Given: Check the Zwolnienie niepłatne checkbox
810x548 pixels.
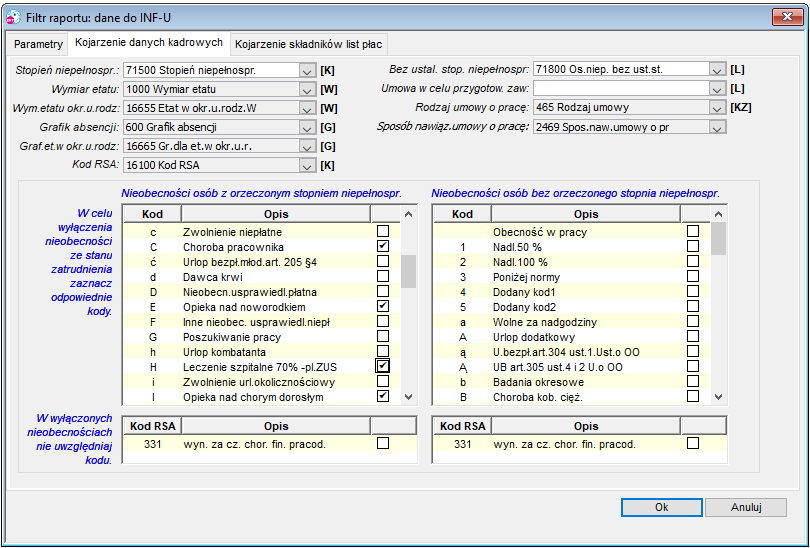Looking at the screenshot, I should coord(383,231).
